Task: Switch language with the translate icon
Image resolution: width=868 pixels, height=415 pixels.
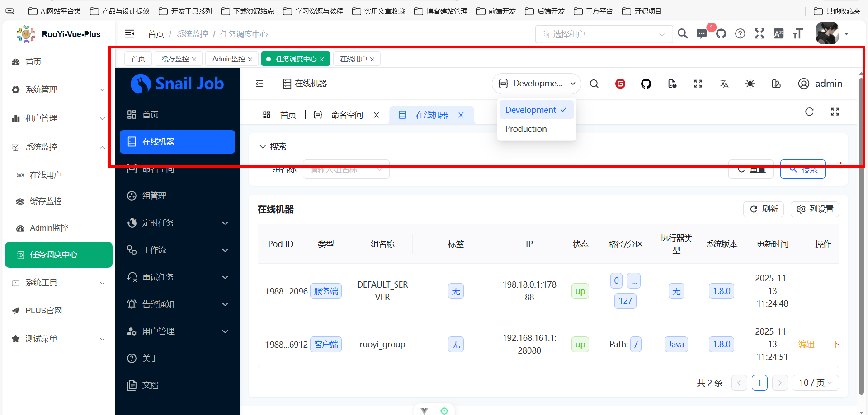Action: pos(724,84)
